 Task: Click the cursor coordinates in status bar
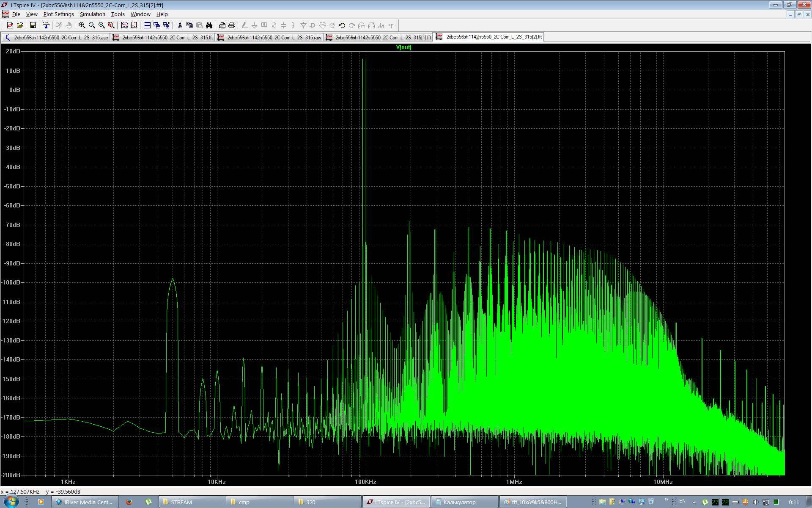pos(41,491)
